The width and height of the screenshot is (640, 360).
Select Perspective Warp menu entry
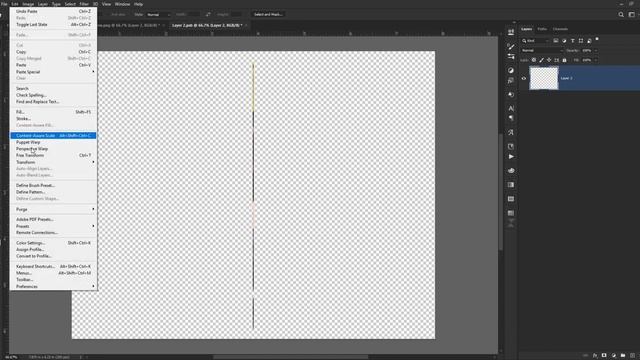click(53, 149)
